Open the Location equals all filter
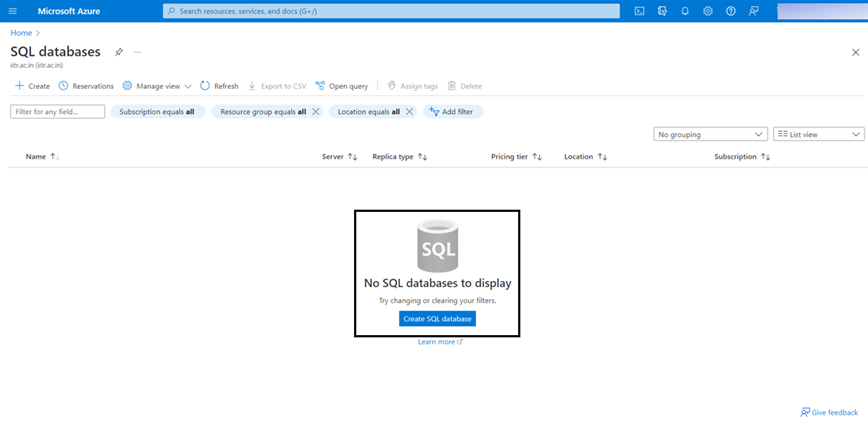Viewport: 868px width, 427px height. click(x=369, y=111)
